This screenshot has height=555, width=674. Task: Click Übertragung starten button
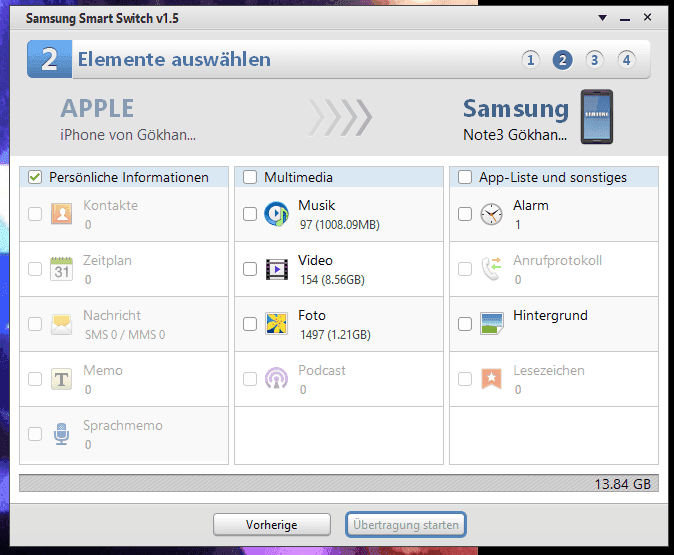coord(406,524)
